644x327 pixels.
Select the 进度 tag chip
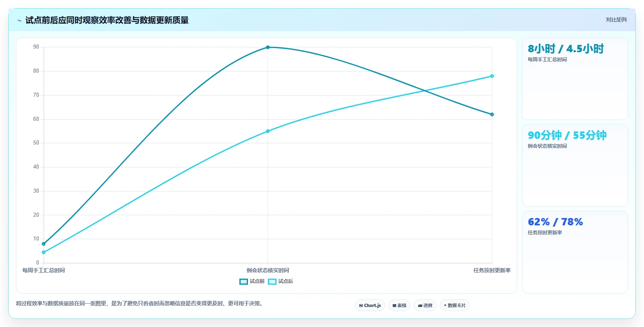(425, 305)
